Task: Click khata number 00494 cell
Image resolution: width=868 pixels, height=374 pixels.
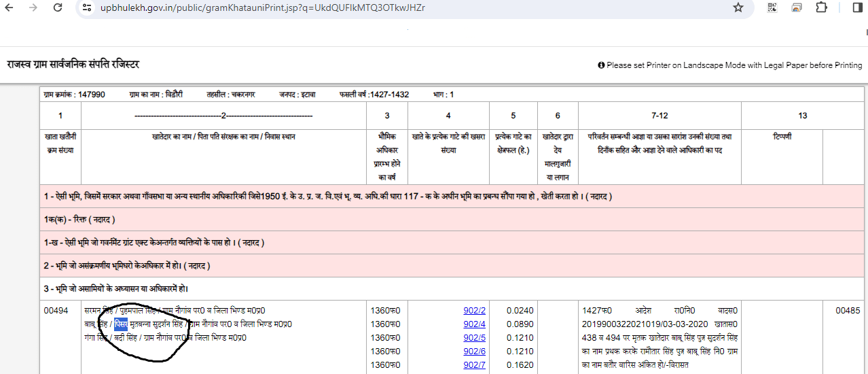Action: pos(56,311)
